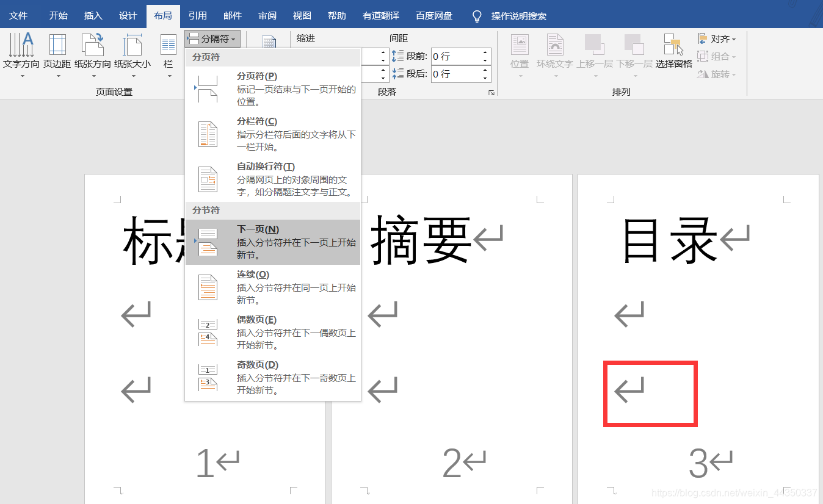The height and width of the screenshot is (504, 823).
Task: Open the 选择窗格 selection pane
Action: coord(674,52)
